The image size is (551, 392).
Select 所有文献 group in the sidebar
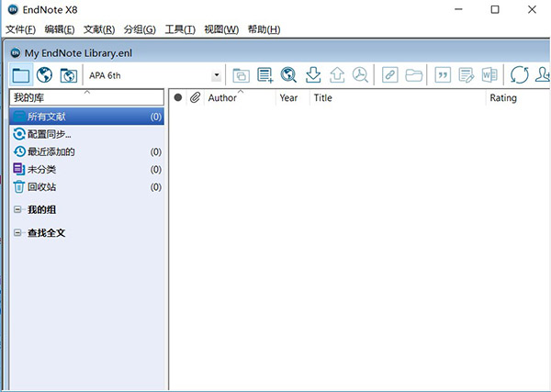[x=87, y=117]
